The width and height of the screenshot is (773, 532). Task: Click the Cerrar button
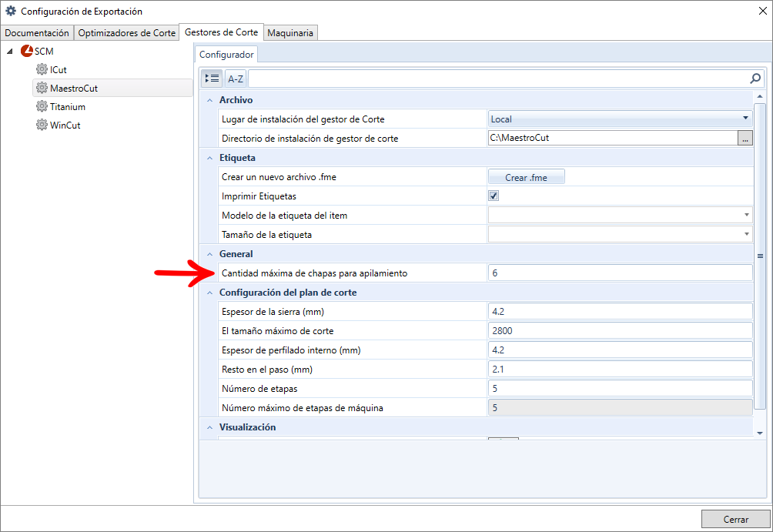pos(735,519)
